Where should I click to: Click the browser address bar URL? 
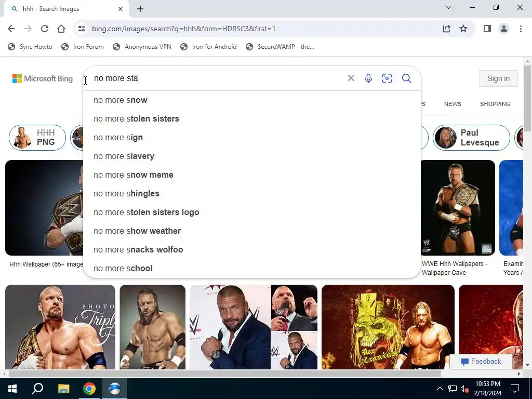pos(183,29)
